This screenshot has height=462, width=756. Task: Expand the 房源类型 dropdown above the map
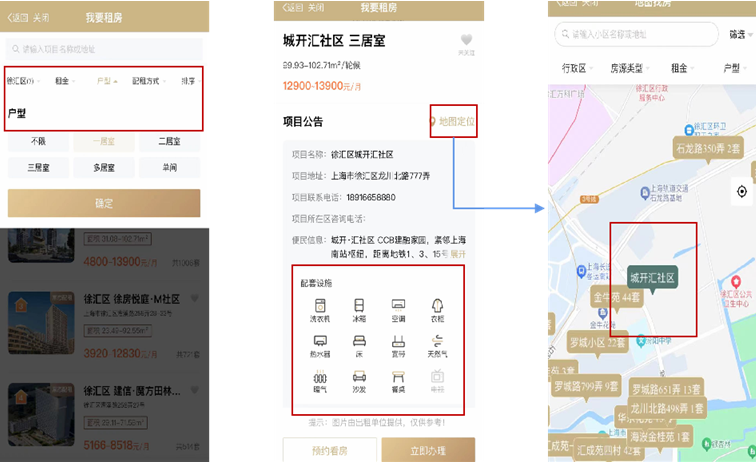pos(632,69)
